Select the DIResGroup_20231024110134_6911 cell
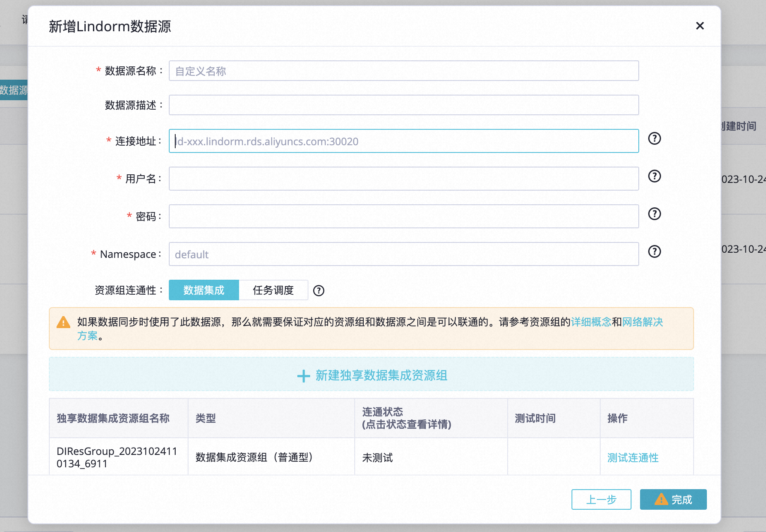766x532 pixels. click(119, 457)
